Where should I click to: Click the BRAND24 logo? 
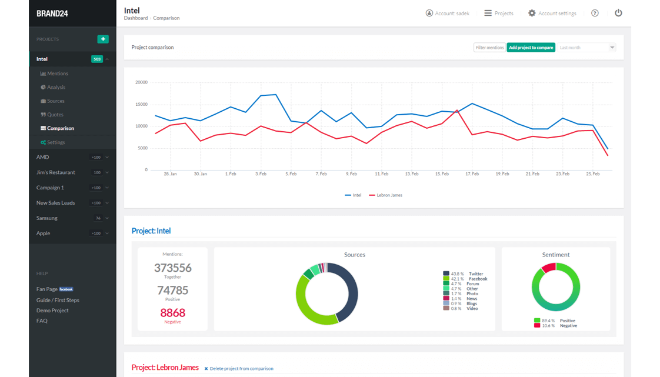coord(52,13)
